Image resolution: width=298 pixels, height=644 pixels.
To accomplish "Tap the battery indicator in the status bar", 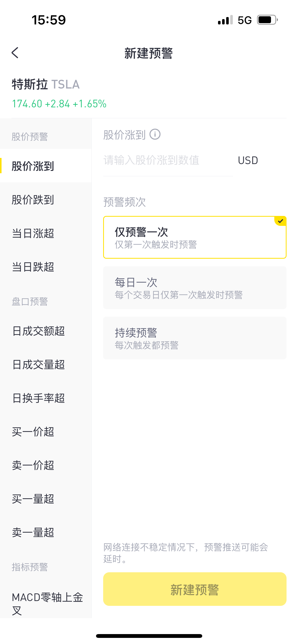I will click(267, 20).
